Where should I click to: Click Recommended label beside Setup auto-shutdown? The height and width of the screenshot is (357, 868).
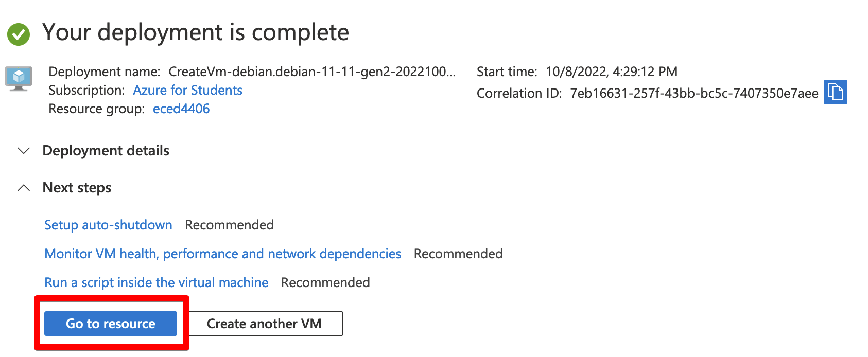229,225
